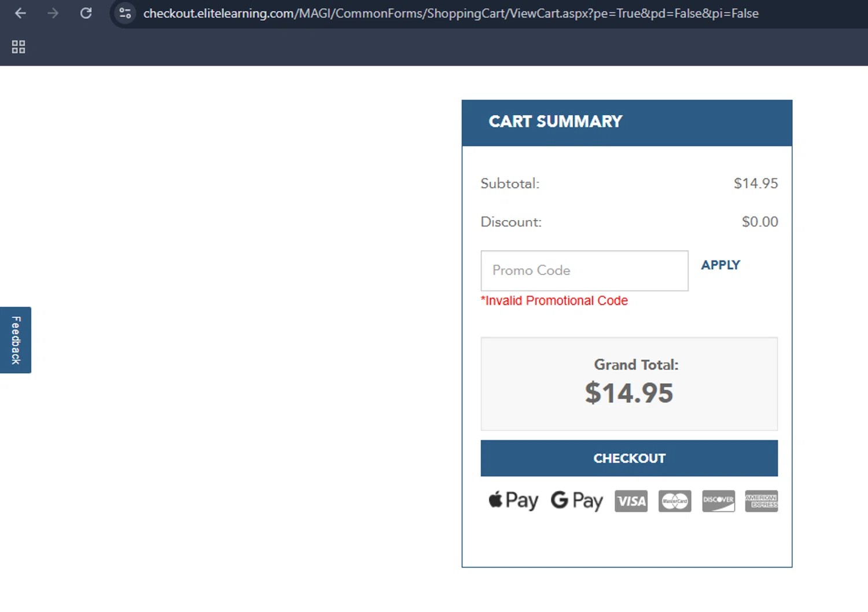Open the Feedback side tab
This screenshot has height=612, width=868.
(16, 340)
